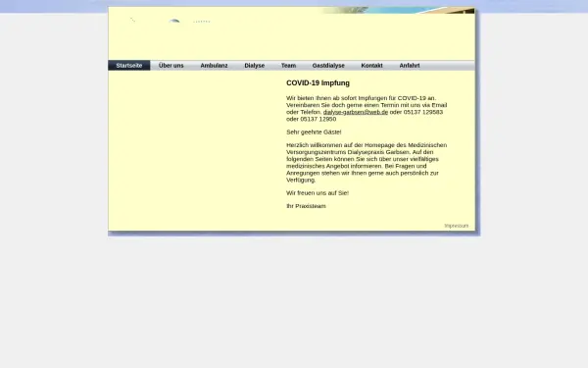Show the Anfahrt directions page
The image size is (588, 368).
[409, 66]
